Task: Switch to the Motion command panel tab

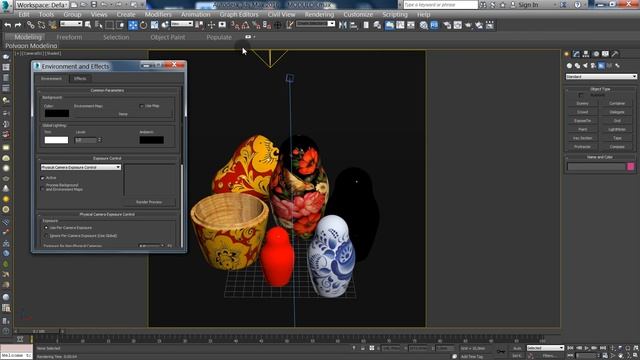Action: (596, 54)
